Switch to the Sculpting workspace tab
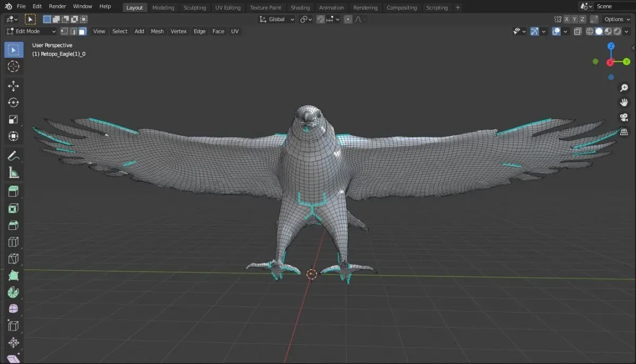This screenshot has width=636, height=364. click(195, 7)
